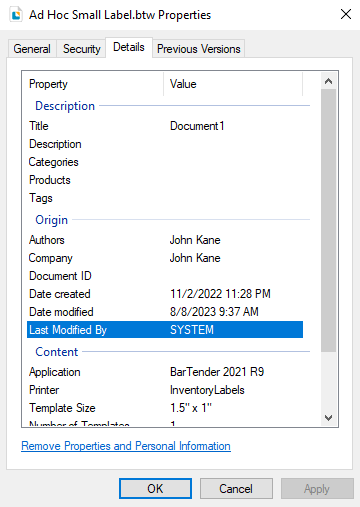Click the Apply button
Image resolution: width=360 pixels, height=507 pixels.
click(317, 489)
